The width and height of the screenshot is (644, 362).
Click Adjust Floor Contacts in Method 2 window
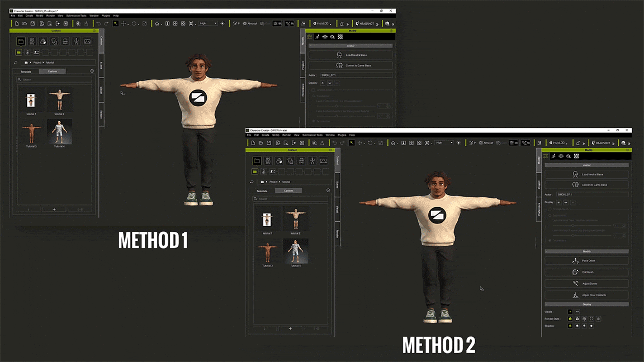pyautogui.click(x=586, y=295)
